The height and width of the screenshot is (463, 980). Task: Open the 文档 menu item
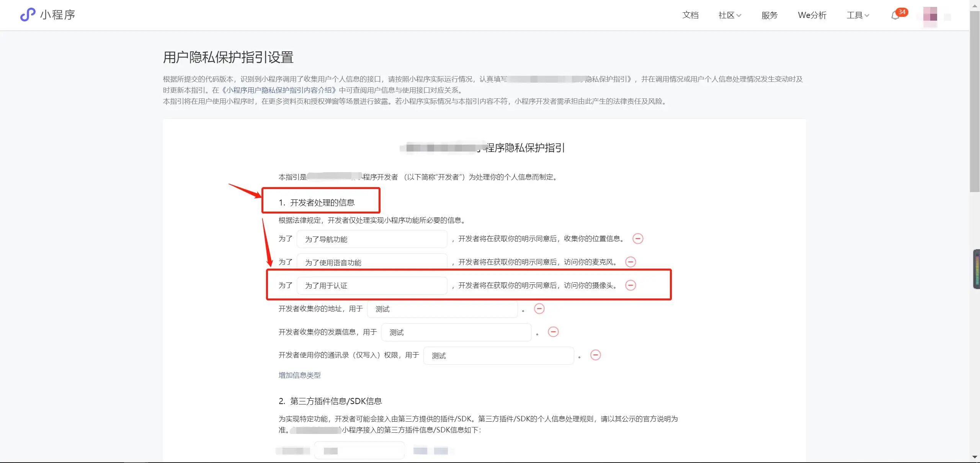pyautogui.click(x=690, y=15)
